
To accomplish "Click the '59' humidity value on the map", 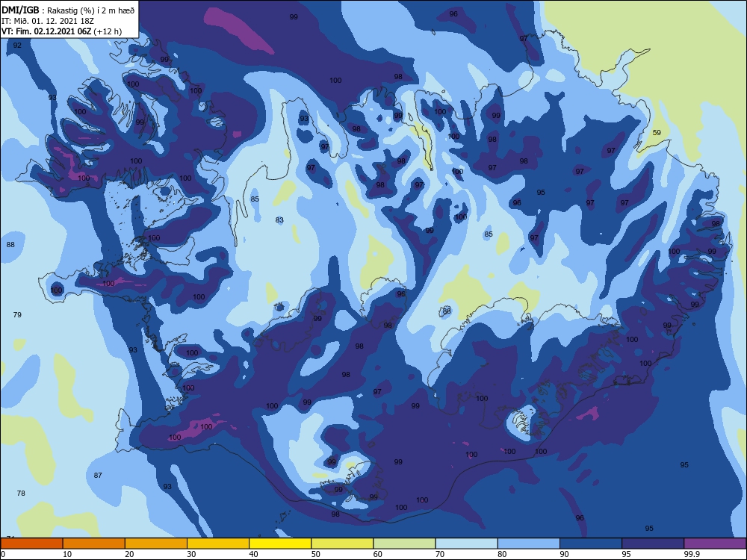I will pos(657,132).
